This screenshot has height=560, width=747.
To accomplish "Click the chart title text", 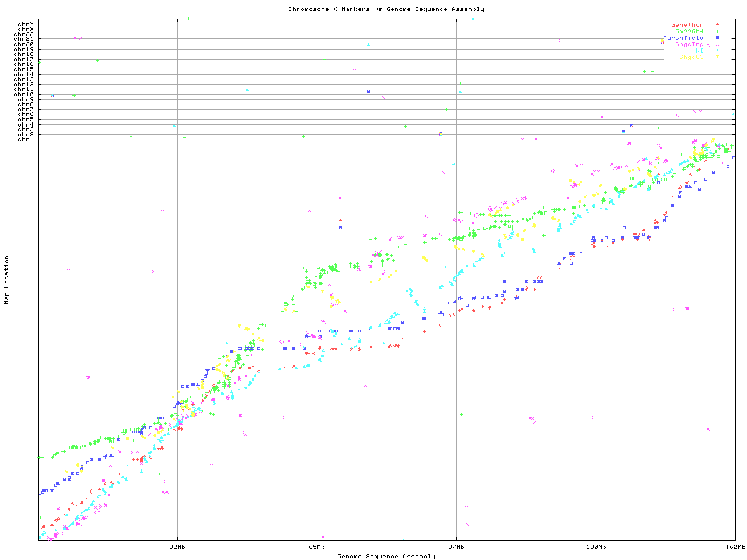I will [x=386, y=9].
